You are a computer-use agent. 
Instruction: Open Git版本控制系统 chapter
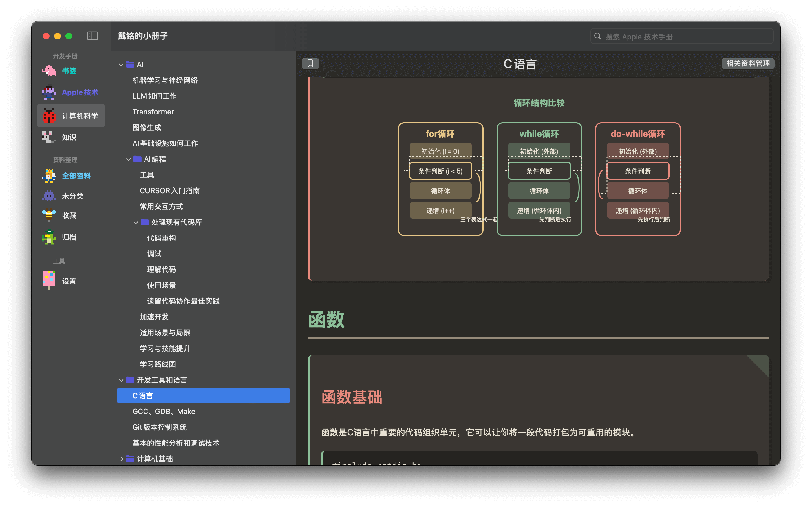(159, 427)
